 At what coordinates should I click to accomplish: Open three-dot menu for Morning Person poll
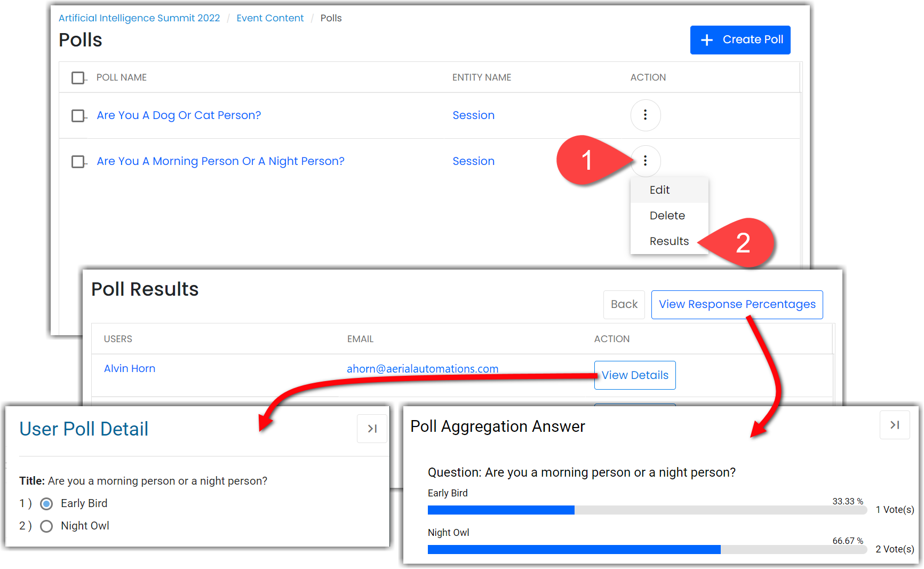[x=645, y=161]
